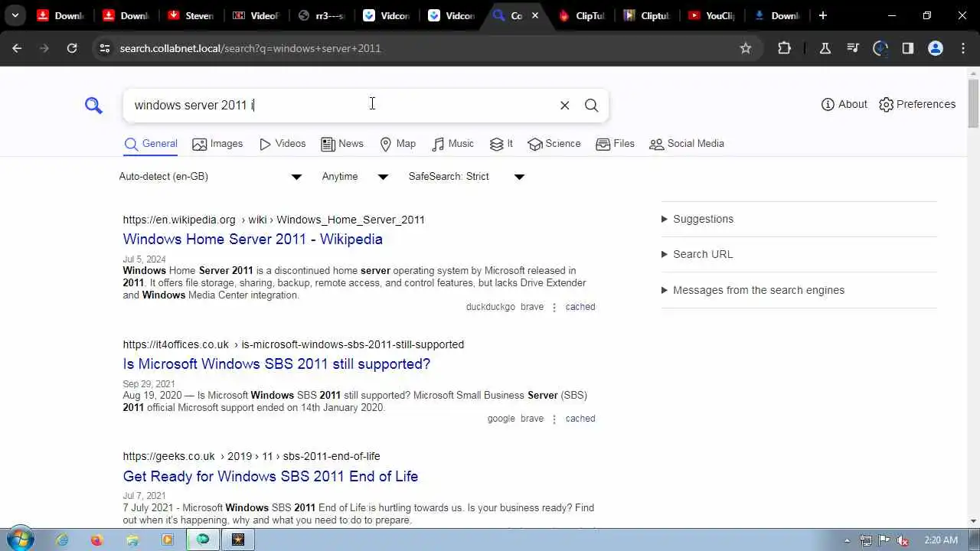Viewport: 980px width, 551px height.
Task: Toggle the browser side panel icon
Action: point(908,48)
